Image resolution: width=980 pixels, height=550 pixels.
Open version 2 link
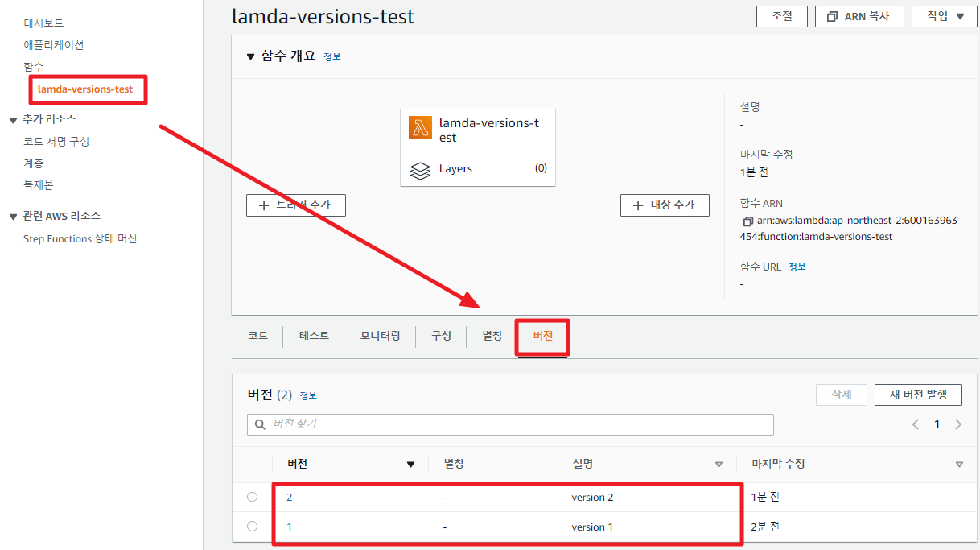[x=289, y=497]
